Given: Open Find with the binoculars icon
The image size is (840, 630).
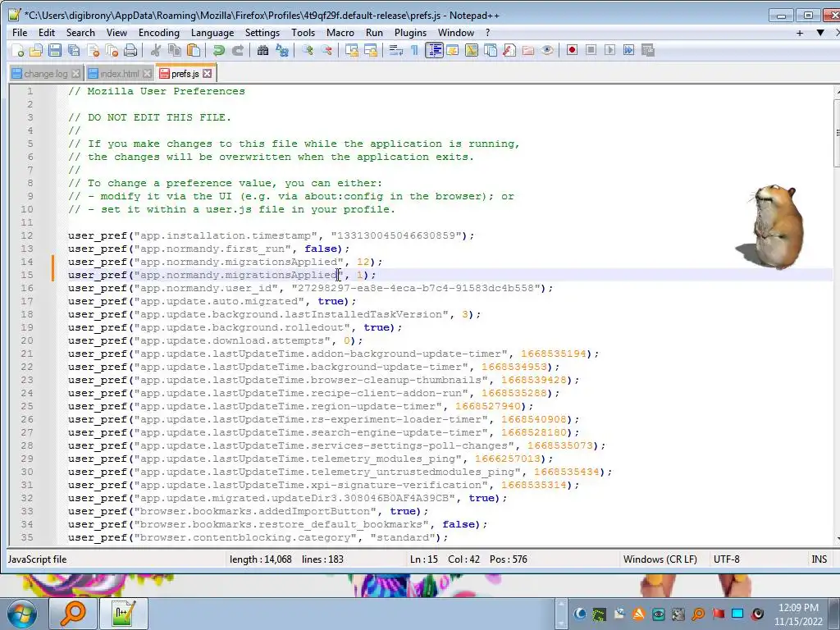Looking at the screenshot, I should tap(262, 50).
